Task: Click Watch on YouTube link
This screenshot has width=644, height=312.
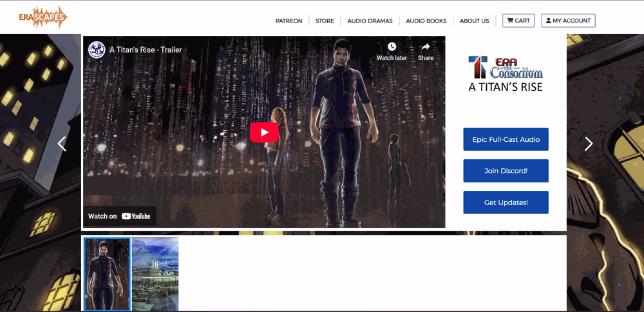Action: pyautogui.click(x=119, y=216)
